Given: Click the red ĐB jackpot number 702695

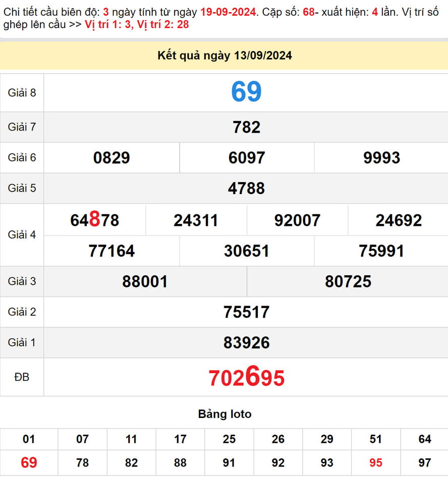Looking at the screenshot, I should coord(246,378).
